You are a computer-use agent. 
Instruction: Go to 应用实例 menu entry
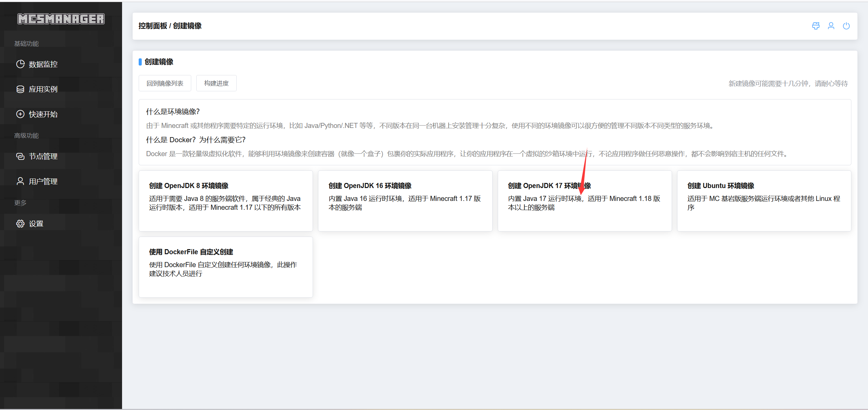43,89
